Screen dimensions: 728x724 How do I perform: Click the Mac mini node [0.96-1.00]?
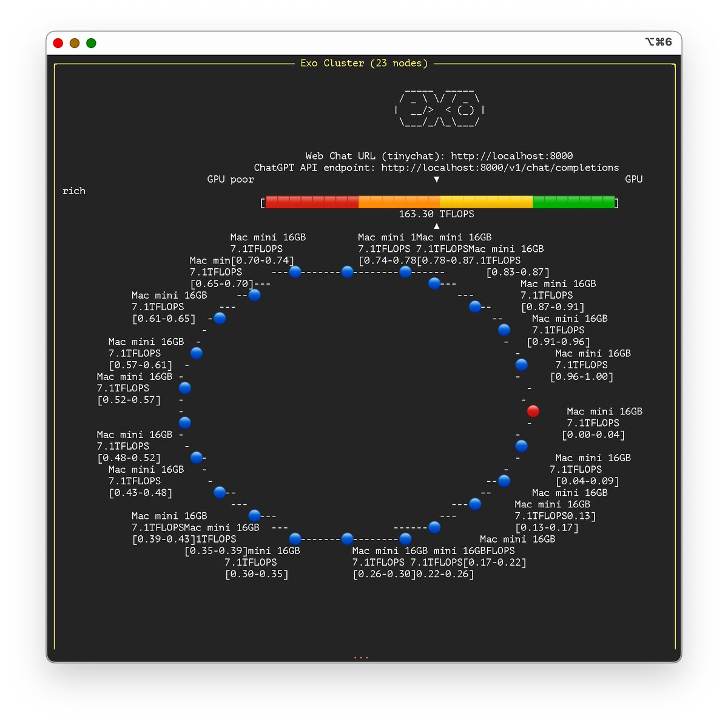coord(521,365)
